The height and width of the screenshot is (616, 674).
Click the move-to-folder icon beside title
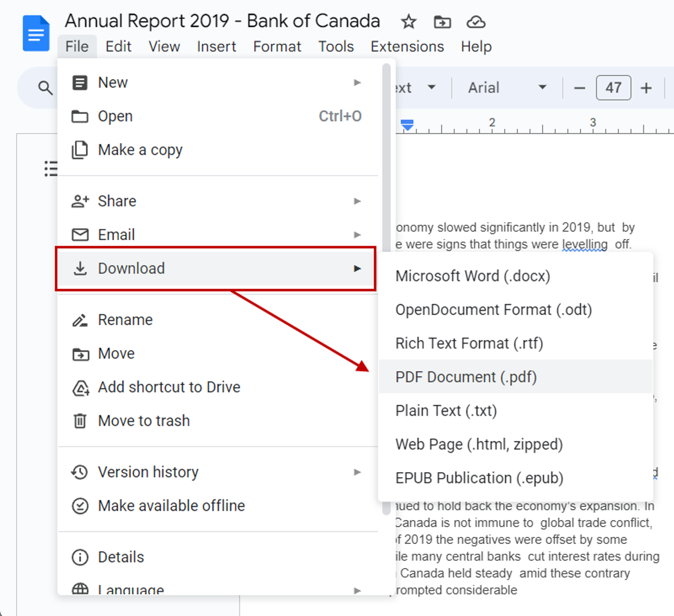(442, 22)
